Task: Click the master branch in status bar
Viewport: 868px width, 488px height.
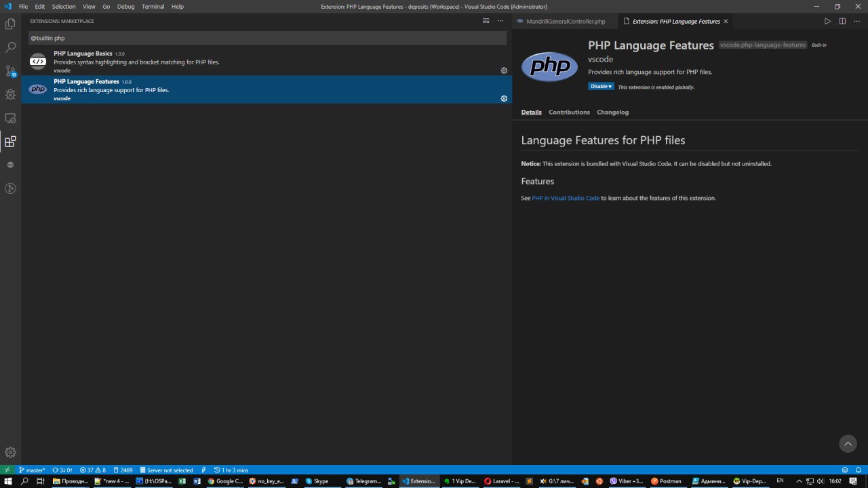Action: [32, 470]
